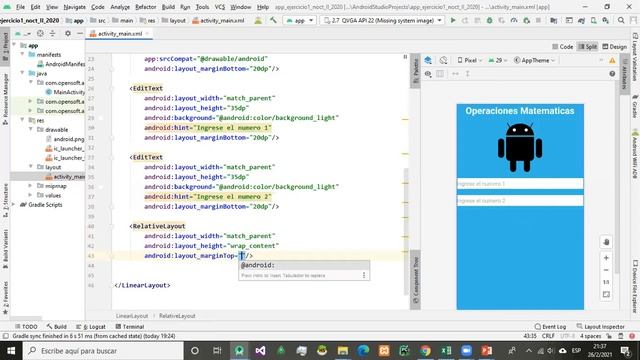Click the design help question mark icon
The width and height of the screenshot is (640, 360).
tap(612, 74)
